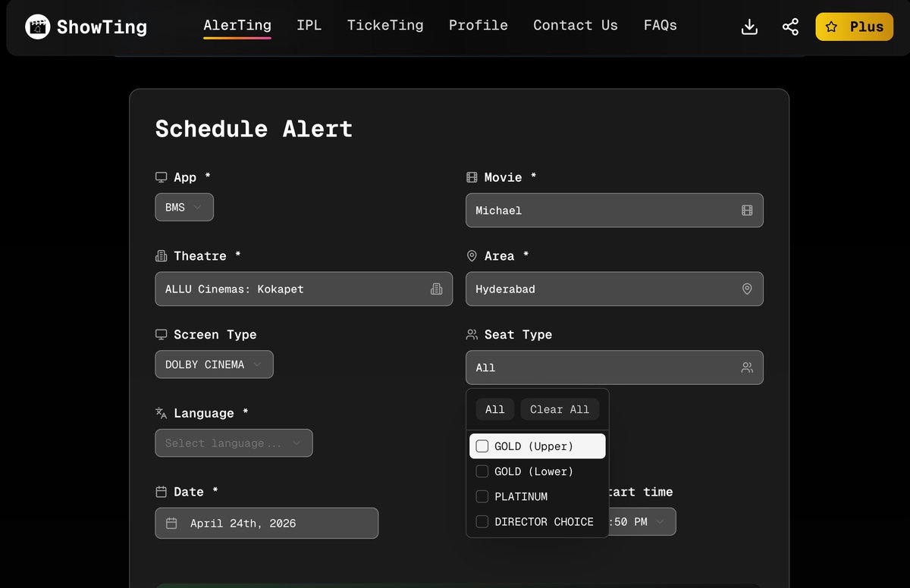
Task: Open the Profile page
Action: pyautogui.click(x=479, y=26)
